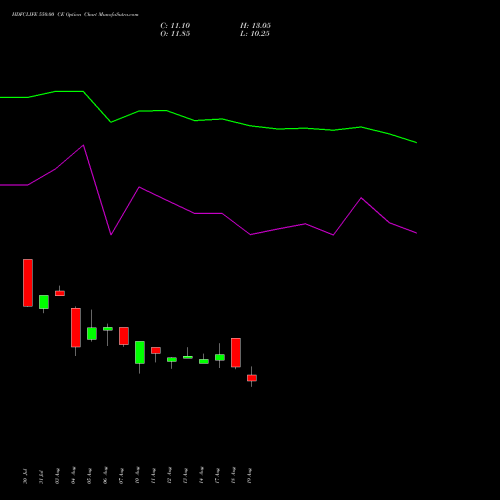Click the green indicator line
This screenshot has height=500, width=500.
[x=208, y=120]
